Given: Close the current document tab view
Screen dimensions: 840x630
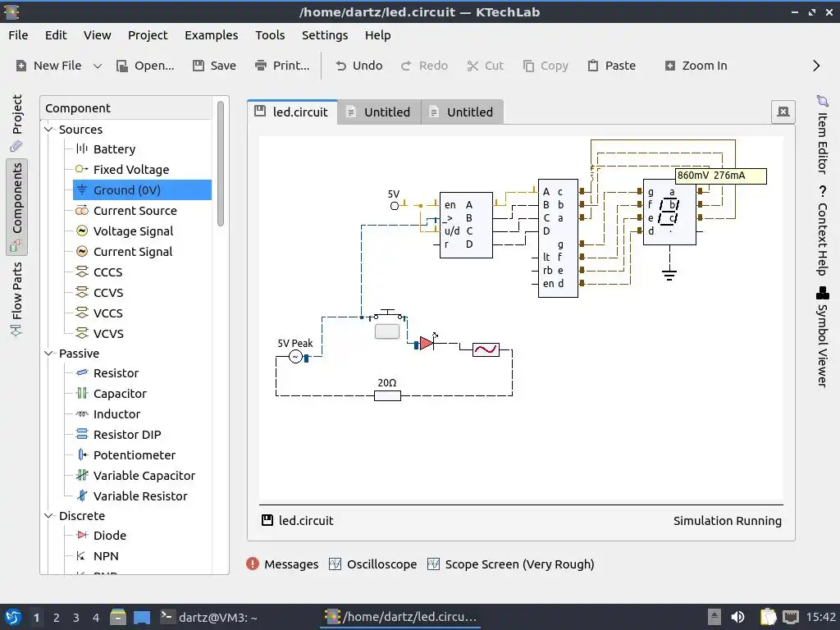Looking at the screenshot, I should point(783,112).
